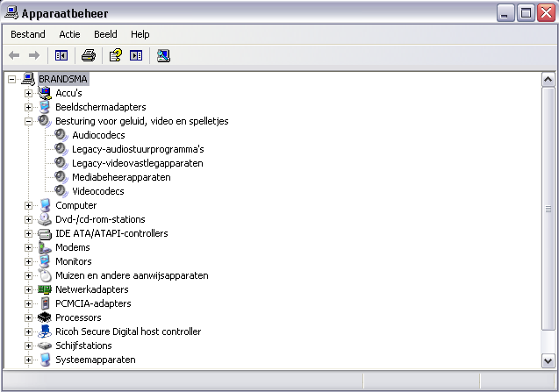
Task: Click the scrollbar up arrow
Action: coord(548,80)
